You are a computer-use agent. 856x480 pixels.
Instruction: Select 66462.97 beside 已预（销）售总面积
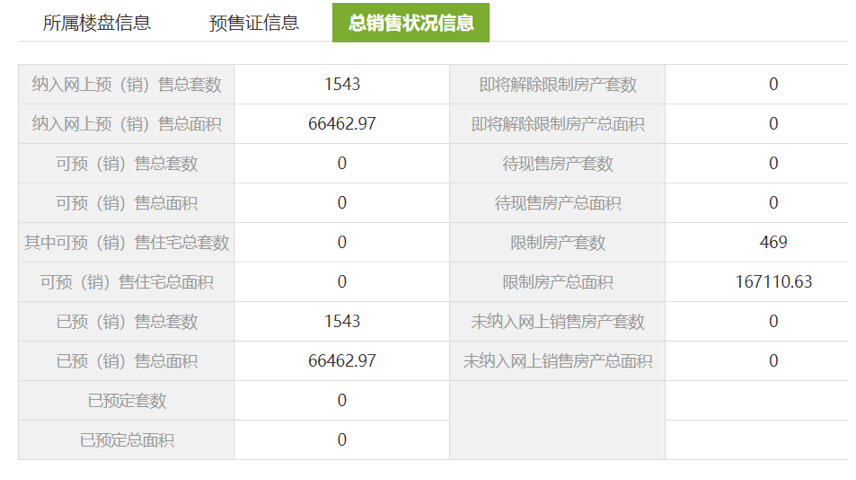point(342,361)
